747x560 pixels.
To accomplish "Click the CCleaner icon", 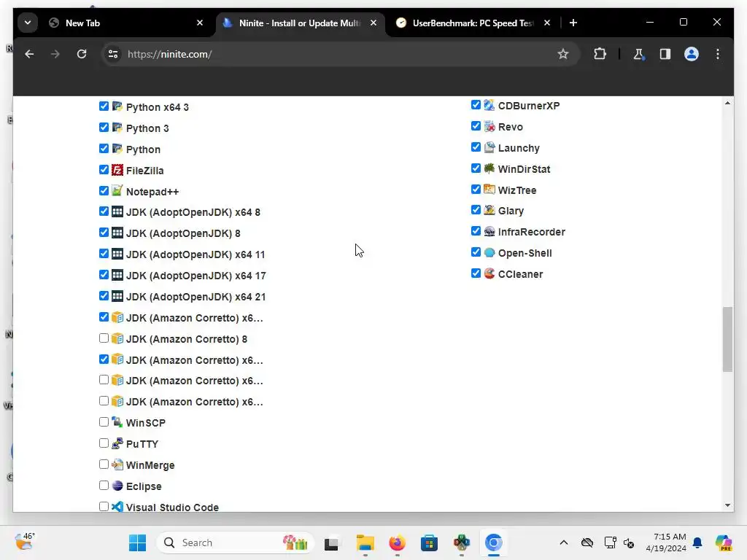I will pos(489,274).
